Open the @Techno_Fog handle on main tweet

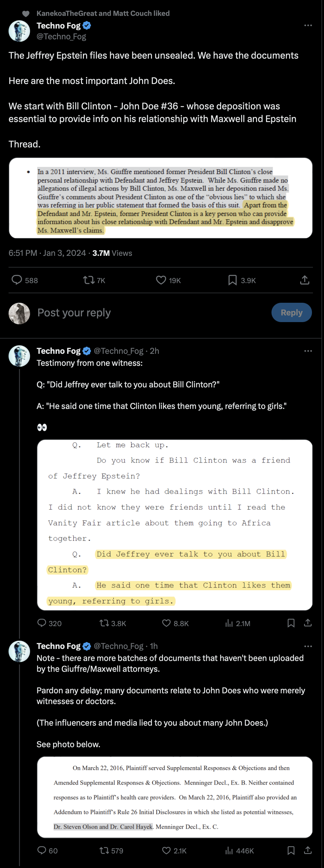[61, 36]
